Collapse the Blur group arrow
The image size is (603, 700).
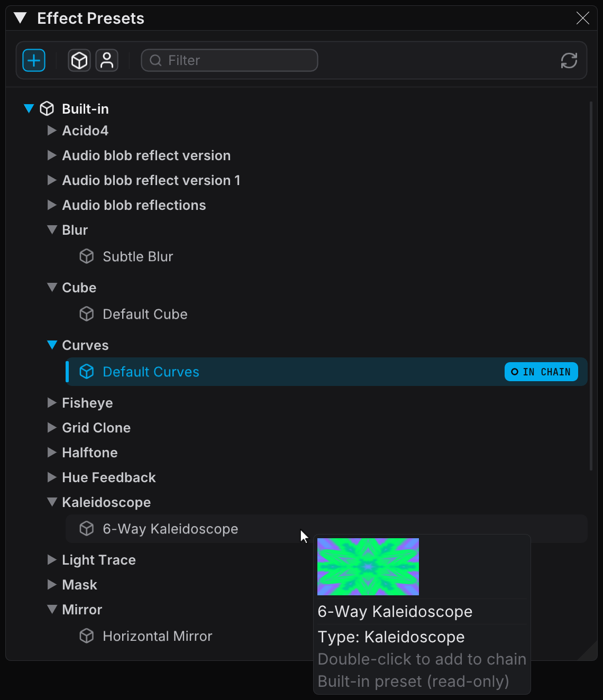coord(52,229)
